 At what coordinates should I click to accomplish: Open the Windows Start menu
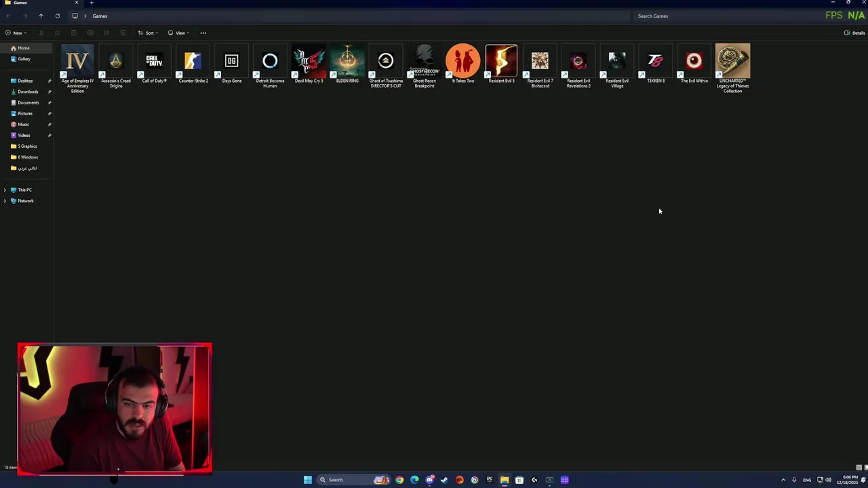308,480
